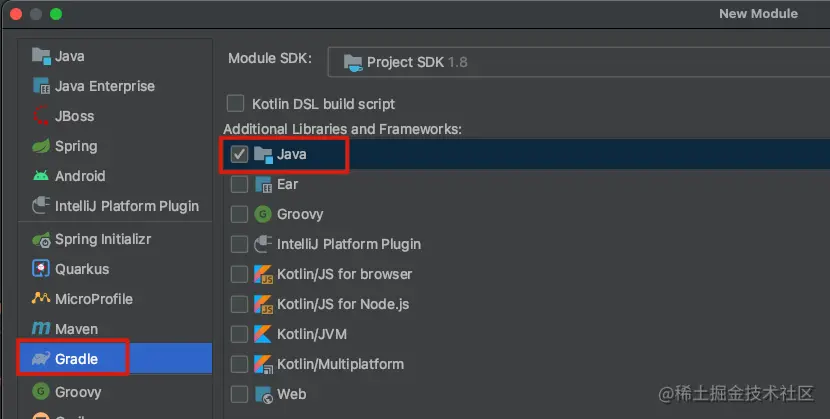The width and height of the screenshot is (830, 419).
Task: Click the 'Kotlin/JS for Node.js' label text
Action: pos(343,304)
